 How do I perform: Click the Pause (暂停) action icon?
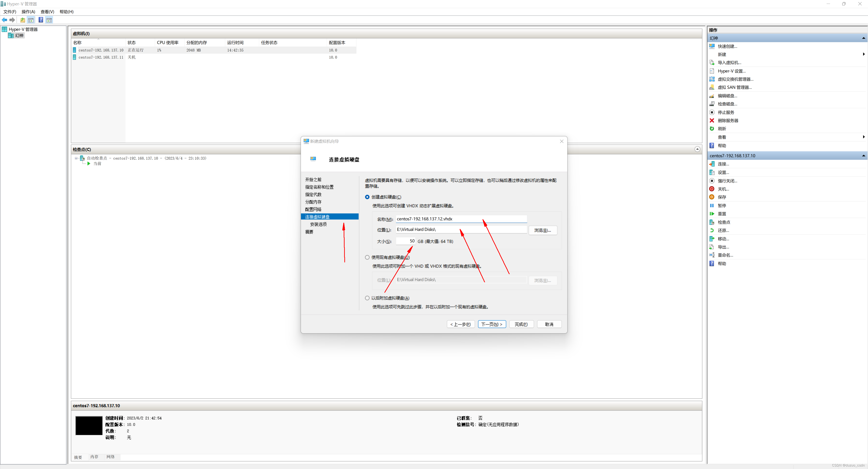[712, 205]
